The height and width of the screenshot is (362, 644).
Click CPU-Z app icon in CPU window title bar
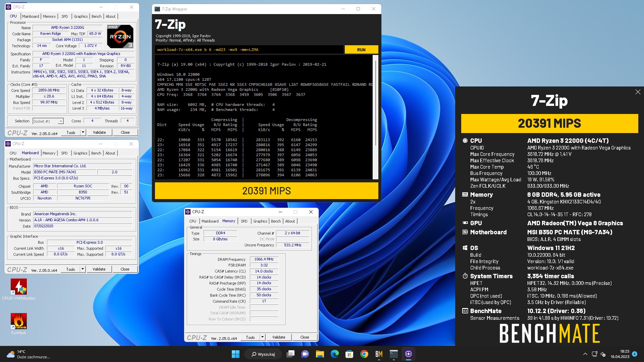tap(9, 7)
